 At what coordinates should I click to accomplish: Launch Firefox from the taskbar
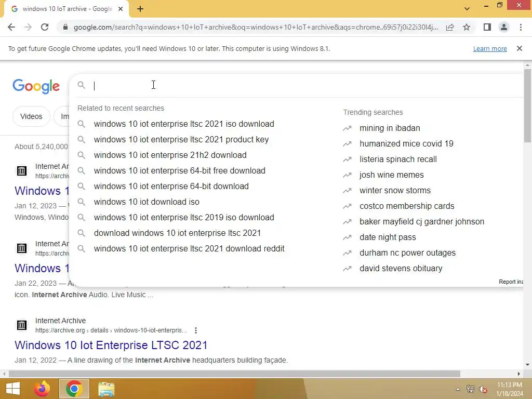[x=42, y=389]
